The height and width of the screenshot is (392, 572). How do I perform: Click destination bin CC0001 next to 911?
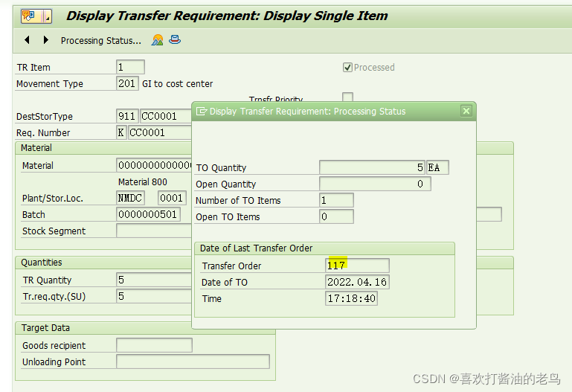click(166, 116)
